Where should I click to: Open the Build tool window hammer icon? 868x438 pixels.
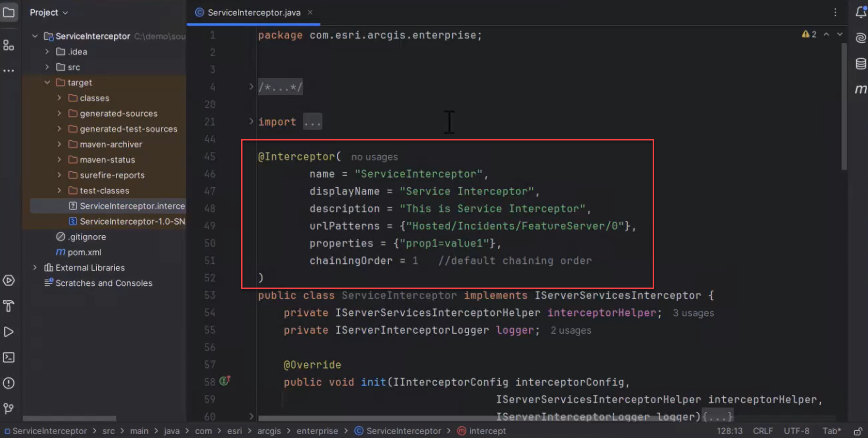tap(10, 305)
